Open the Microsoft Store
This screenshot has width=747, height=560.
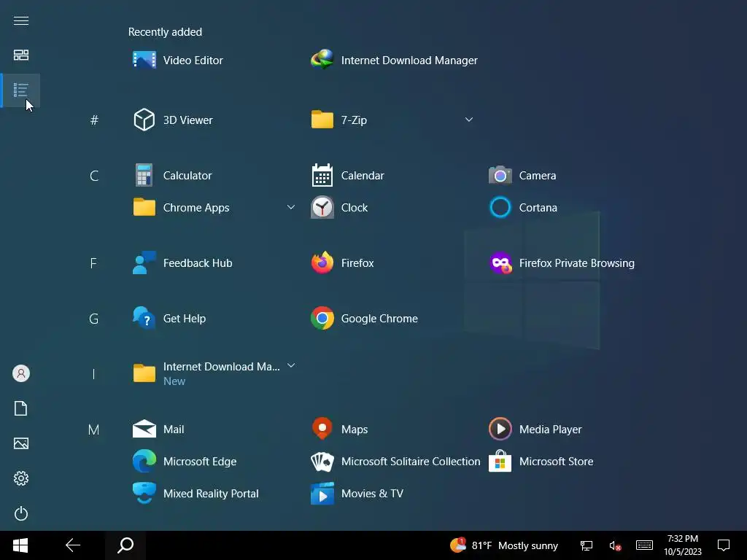tap(541, 462)
